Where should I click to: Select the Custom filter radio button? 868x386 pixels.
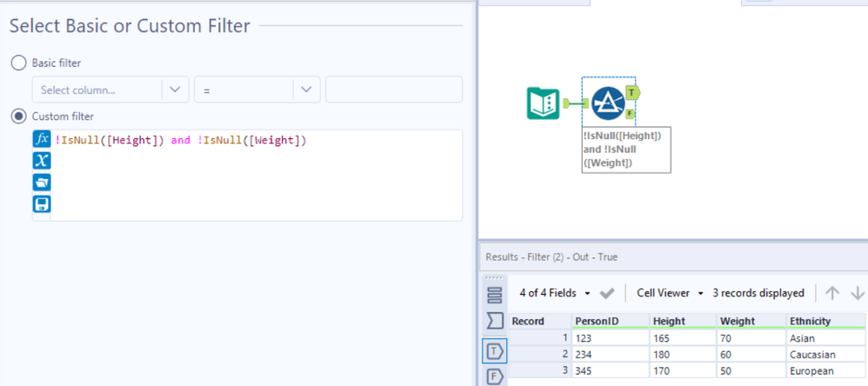tap(19, 116)
